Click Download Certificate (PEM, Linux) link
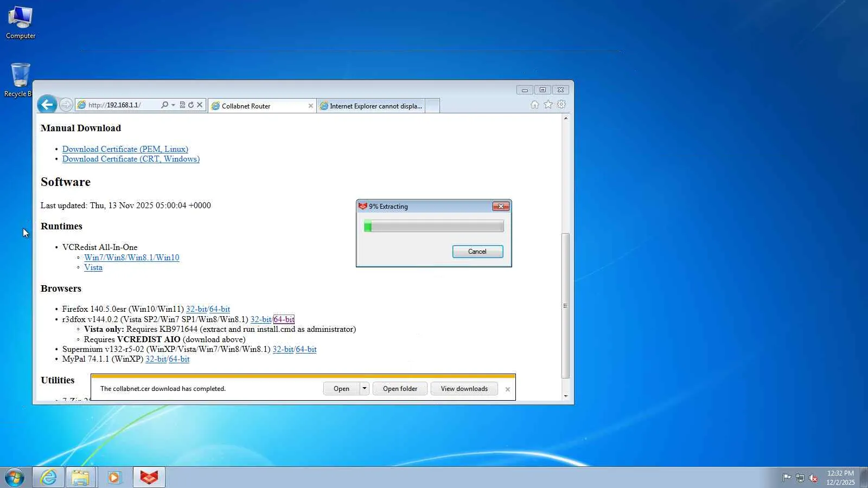The image size is (868, 488). (x=125, y=149)
